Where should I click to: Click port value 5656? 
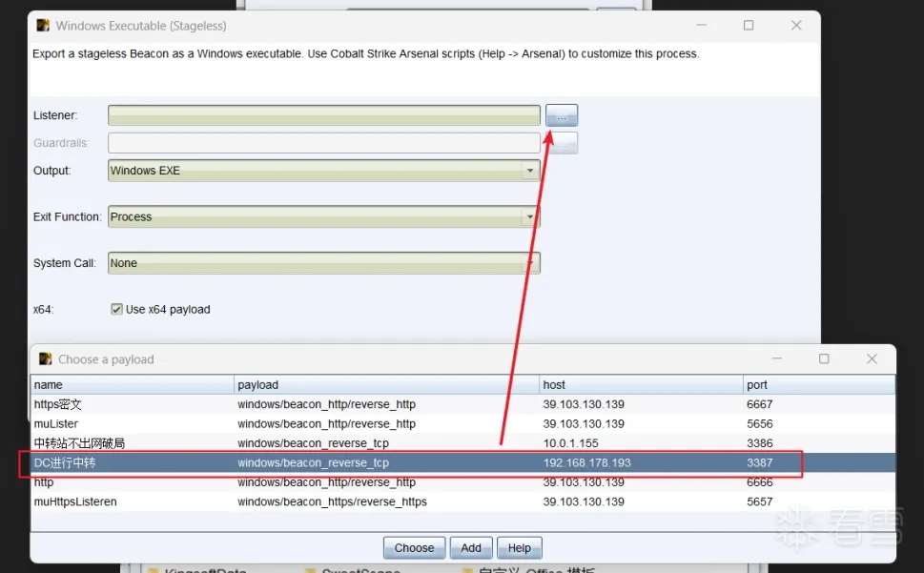click(760, 424)
